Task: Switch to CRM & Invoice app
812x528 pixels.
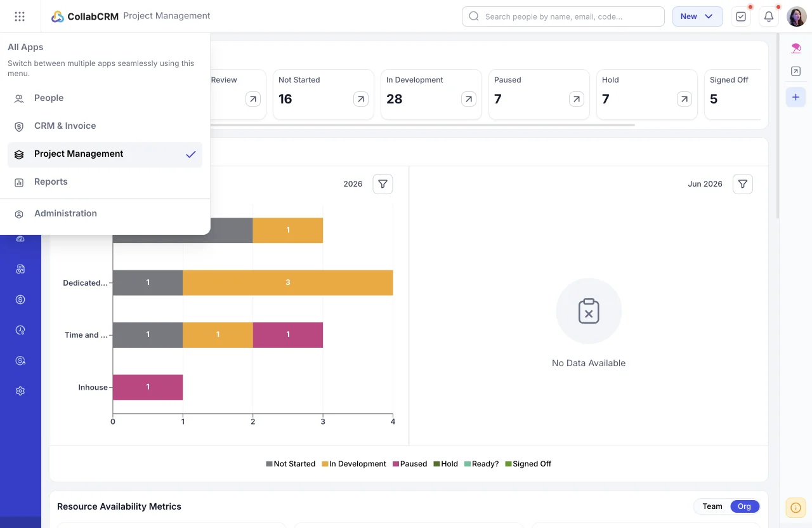Action: [x=105, y=126]
